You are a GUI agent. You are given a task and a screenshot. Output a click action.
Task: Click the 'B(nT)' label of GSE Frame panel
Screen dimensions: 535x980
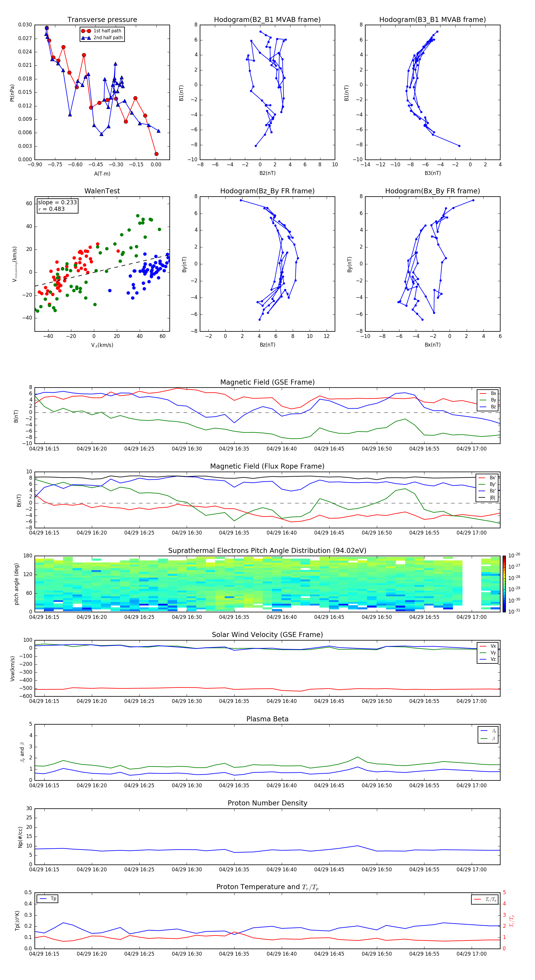coord(16,416)
